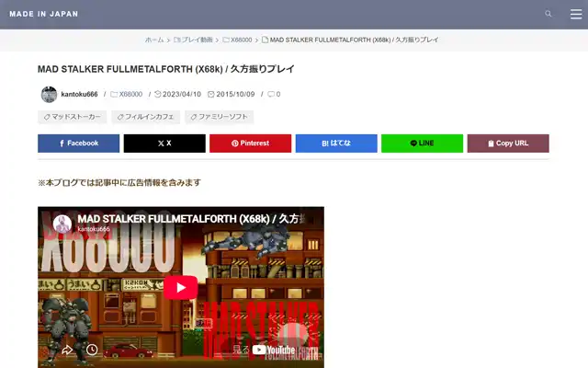This screenshot has height=368, width=588.
Task: Select the フィルインカフェ tag
Action: [x=145, y=117]
